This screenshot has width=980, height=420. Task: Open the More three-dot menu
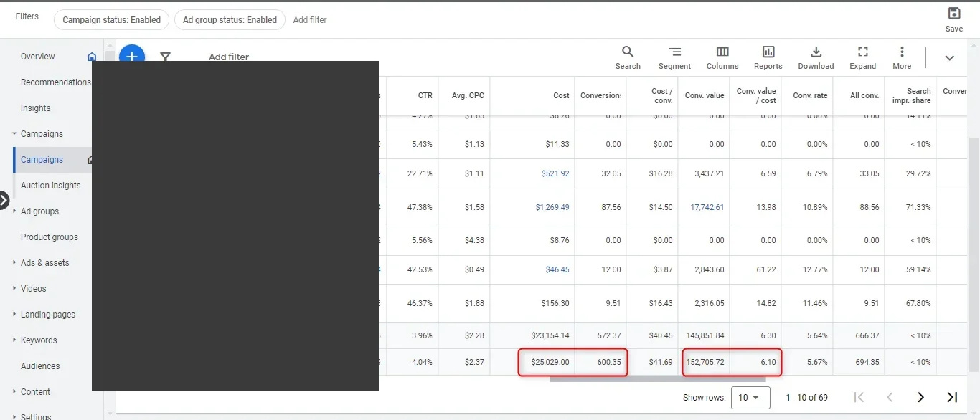(x=902, y=58)
